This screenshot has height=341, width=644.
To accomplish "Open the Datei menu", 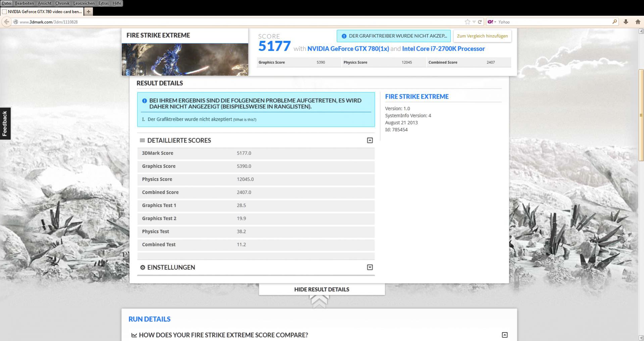I will (6, 3).
